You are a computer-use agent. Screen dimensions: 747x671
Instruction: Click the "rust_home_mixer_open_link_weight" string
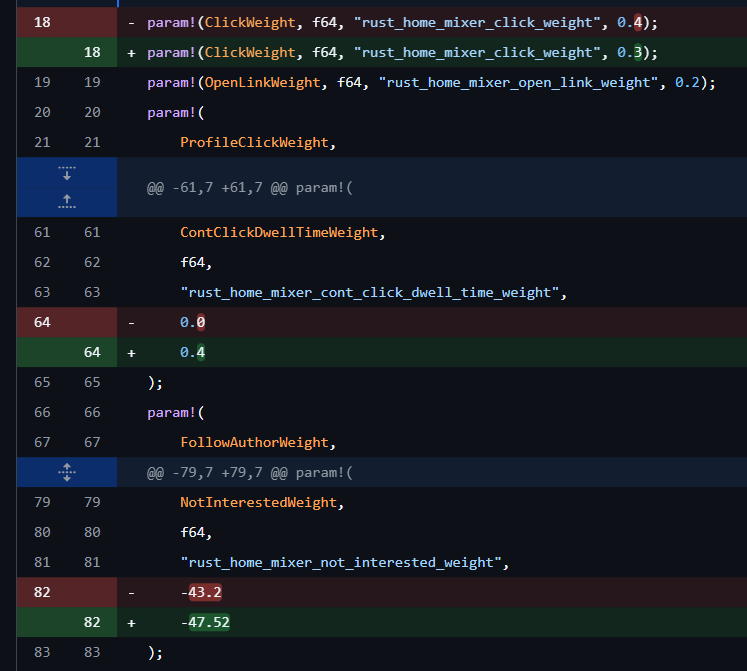(518, 82)
